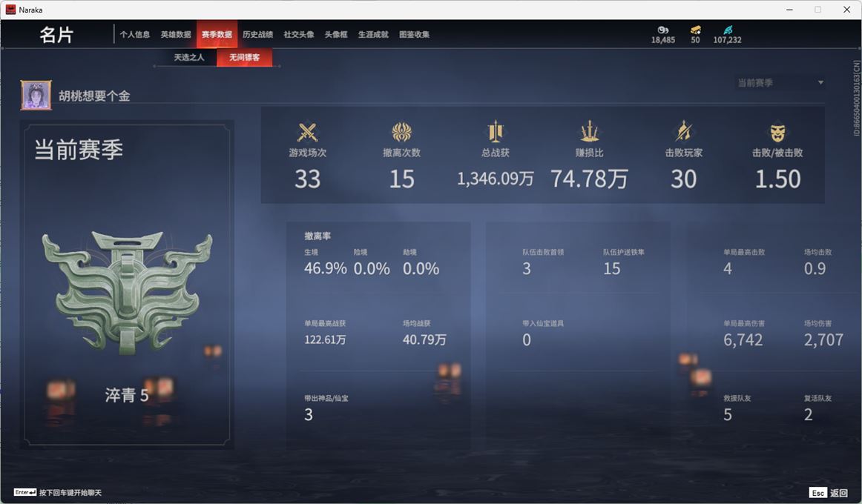
Task: Click the 队伍击败首领 label
Action: point(543,252)
